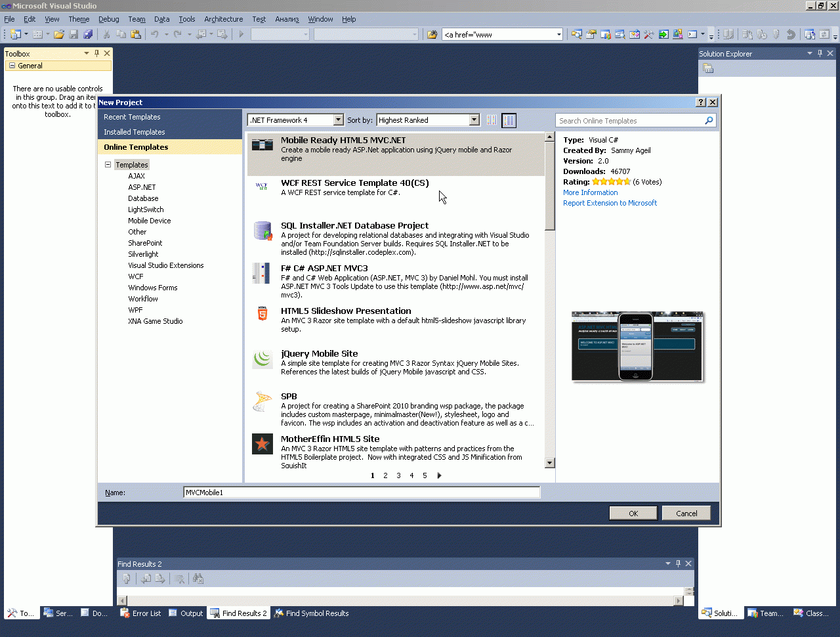This screenshot has height=637, width=840.
Task: Open the Undo history dropdown arrow
Action: tap(166, 34)
